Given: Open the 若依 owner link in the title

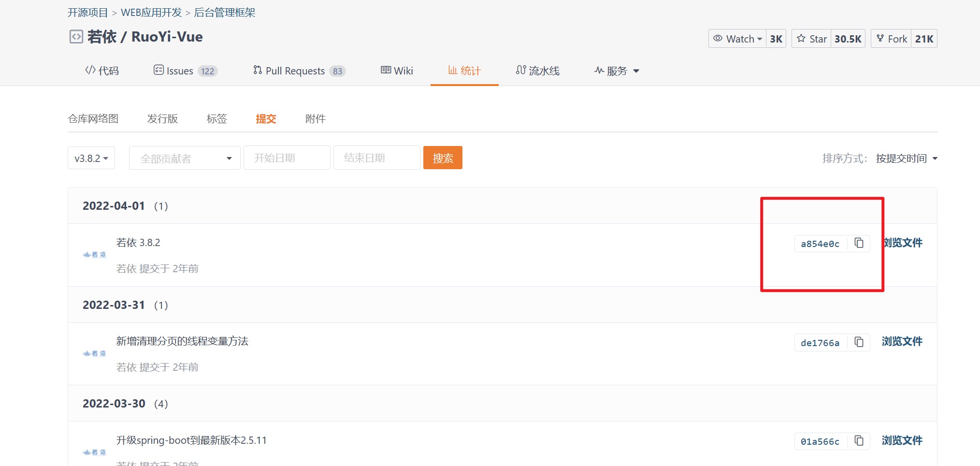Looking at the screenshot, I should pos(102,37).
